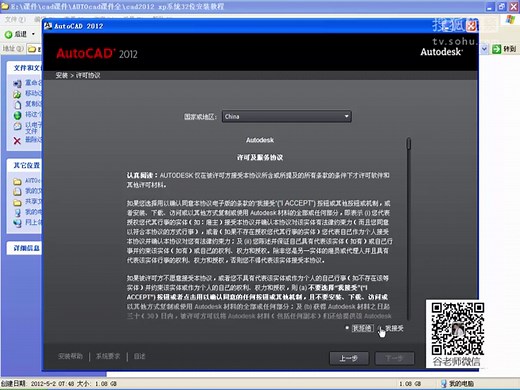Collapse the 文件和文件夹任务 panel header
520x390 pixels.
pos(24,68)
